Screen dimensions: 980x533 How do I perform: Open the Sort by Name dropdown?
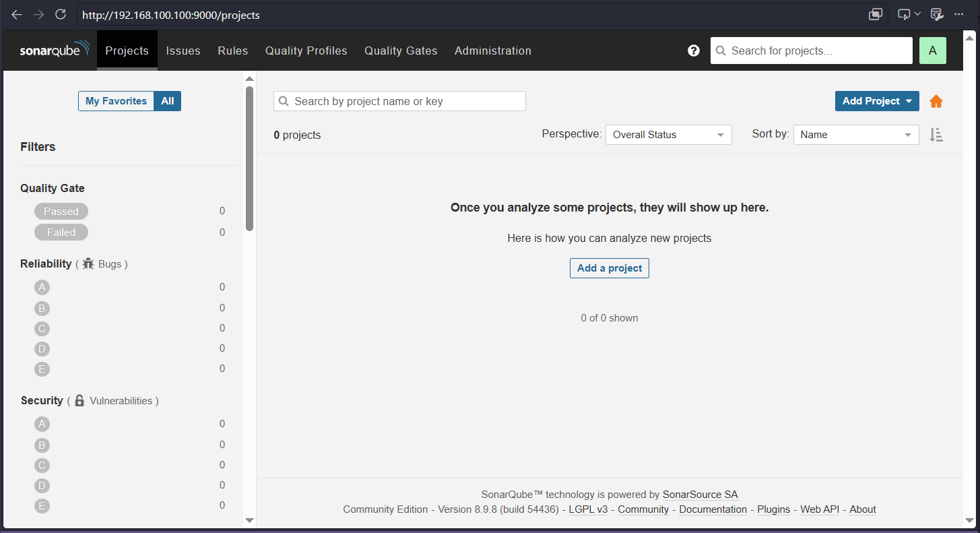[x=856, y=135]
